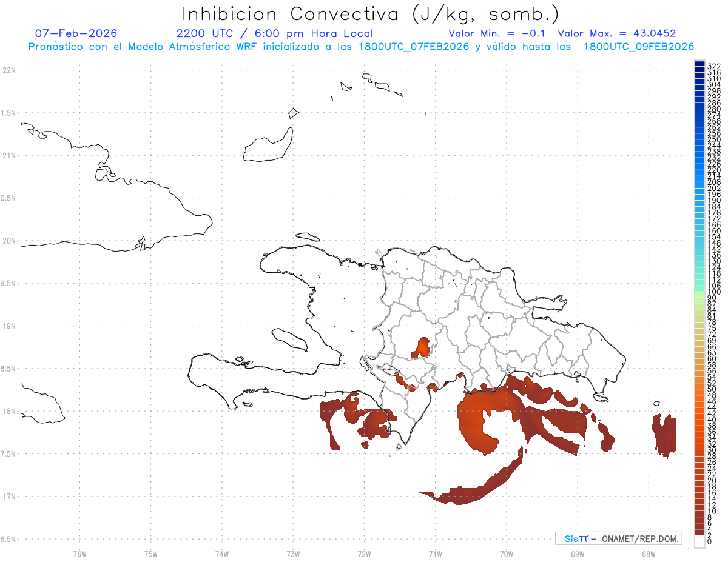Click the orange inhibition patch in central Dominican Republic
This screenshot has height=562, width=728.
tap(422, 348)
